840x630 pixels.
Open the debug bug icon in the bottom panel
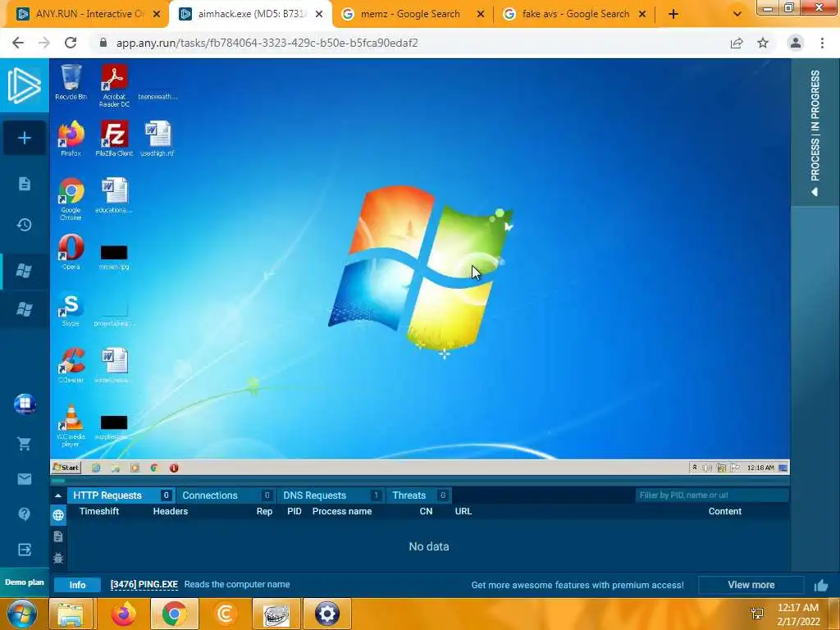coord(58,558)
